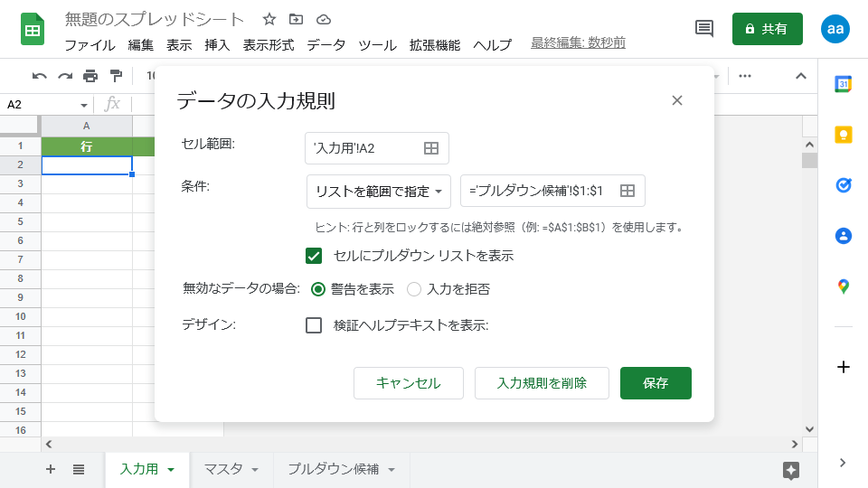Star the spreadsheet title

[269, 19]
